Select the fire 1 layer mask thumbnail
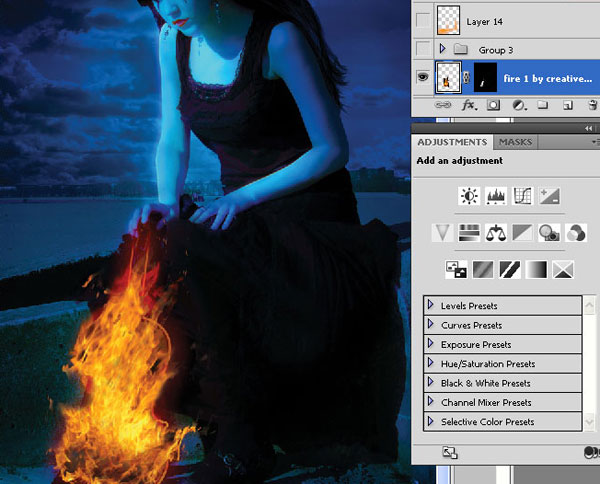This screenshot has height=484, width=600. click(x=485, y=78)
